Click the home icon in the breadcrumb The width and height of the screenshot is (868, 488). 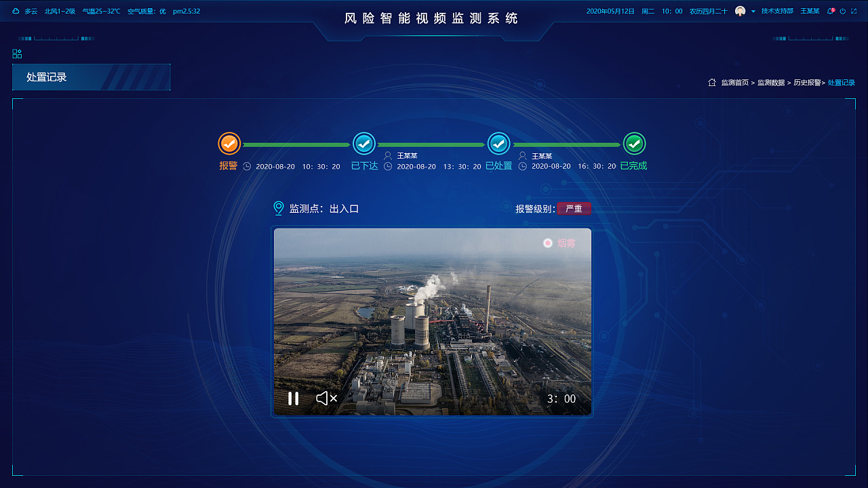click(712, 82)
